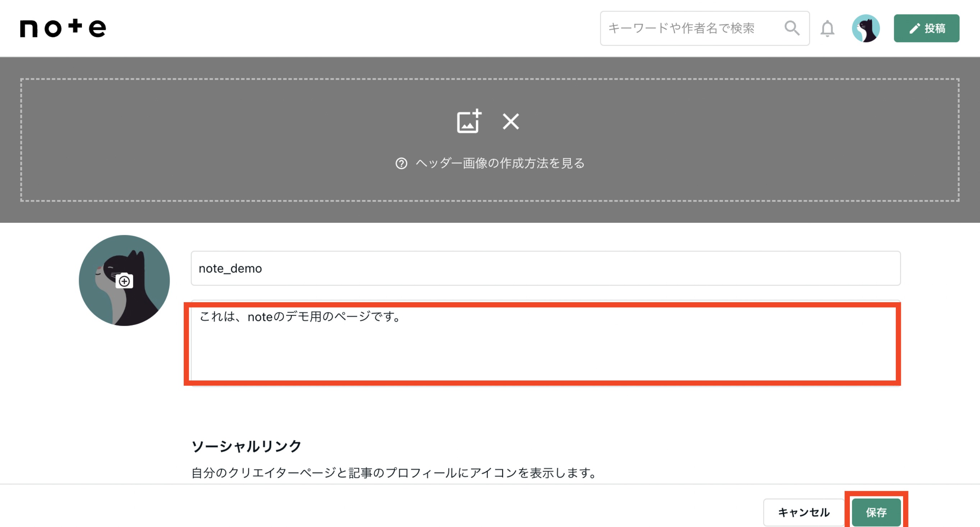
Task: Click the note logo
Action: coord(63,28)
